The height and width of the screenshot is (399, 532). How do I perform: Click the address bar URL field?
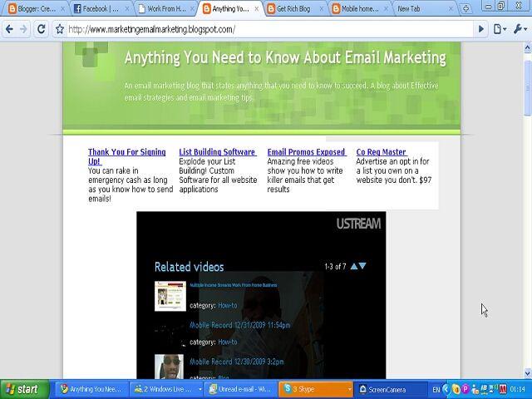266,29
